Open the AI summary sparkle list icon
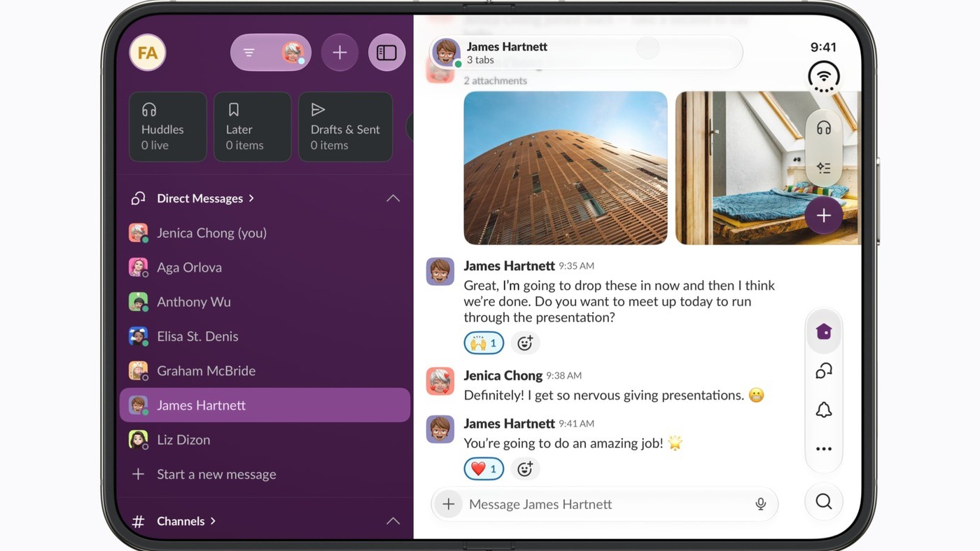This screenshot has height=551, width=980. (x=824, y=168)
